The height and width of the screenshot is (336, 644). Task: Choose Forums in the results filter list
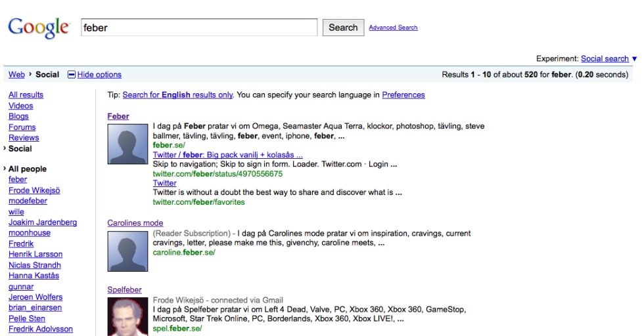click(x=22, y=127)
